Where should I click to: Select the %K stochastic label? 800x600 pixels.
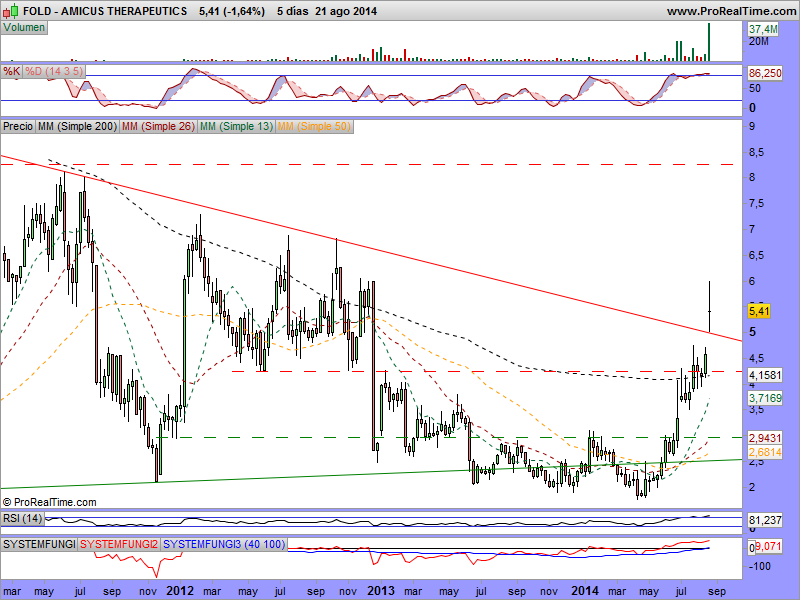11,71
